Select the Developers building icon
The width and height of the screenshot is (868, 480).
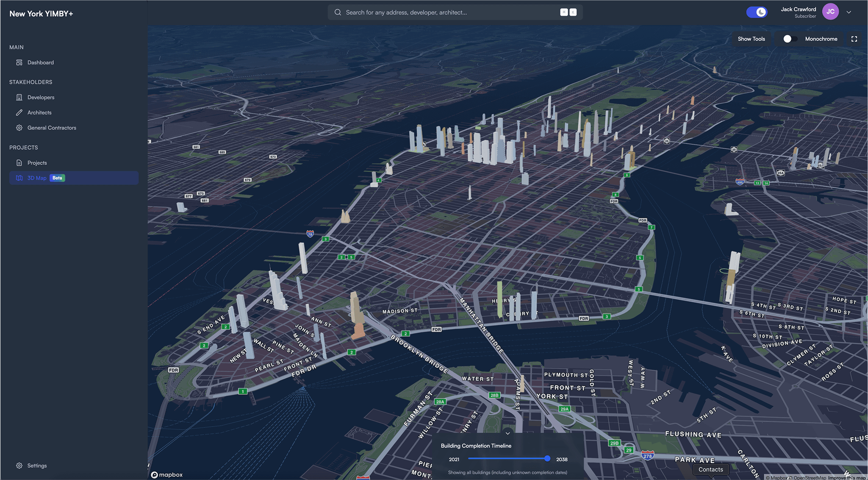pos(19,97)
